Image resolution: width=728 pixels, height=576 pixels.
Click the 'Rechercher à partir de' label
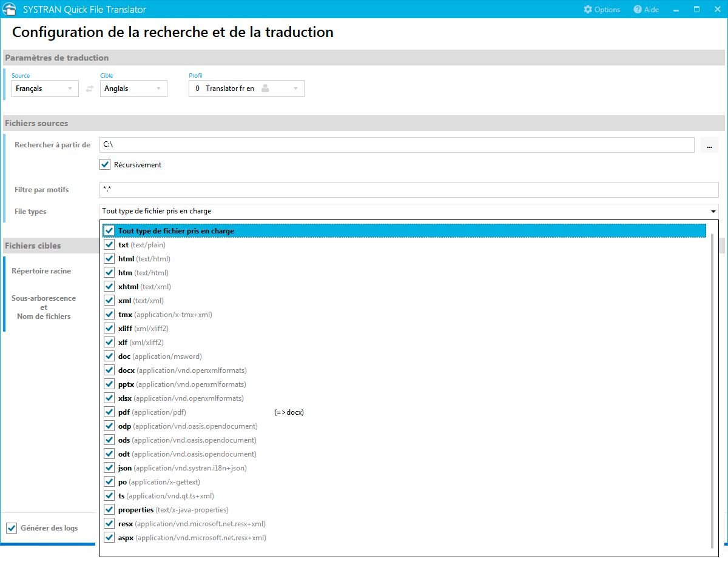point(53,145)
